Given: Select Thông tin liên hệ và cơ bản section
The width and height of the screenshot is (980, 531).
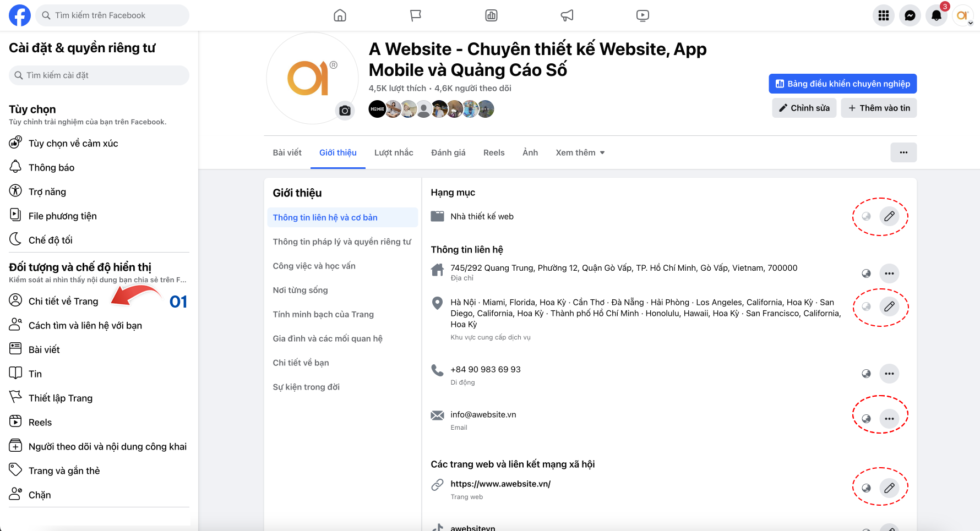Looking at the screenshot, I should click(x=342, y=217).
